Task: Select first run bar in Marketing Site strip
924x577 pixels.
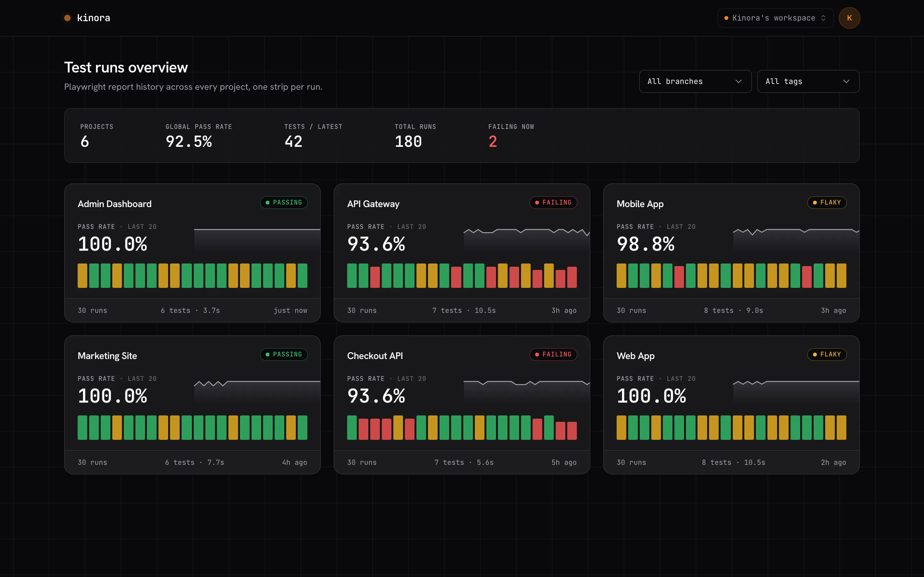Action: (x=82, y=427)
